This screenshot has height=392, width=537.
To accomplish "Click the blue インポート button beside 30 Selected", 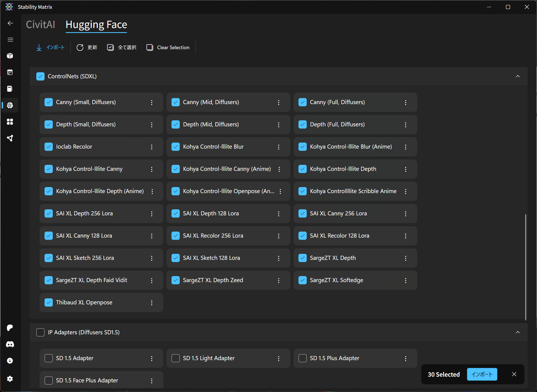I will point(482,374).
